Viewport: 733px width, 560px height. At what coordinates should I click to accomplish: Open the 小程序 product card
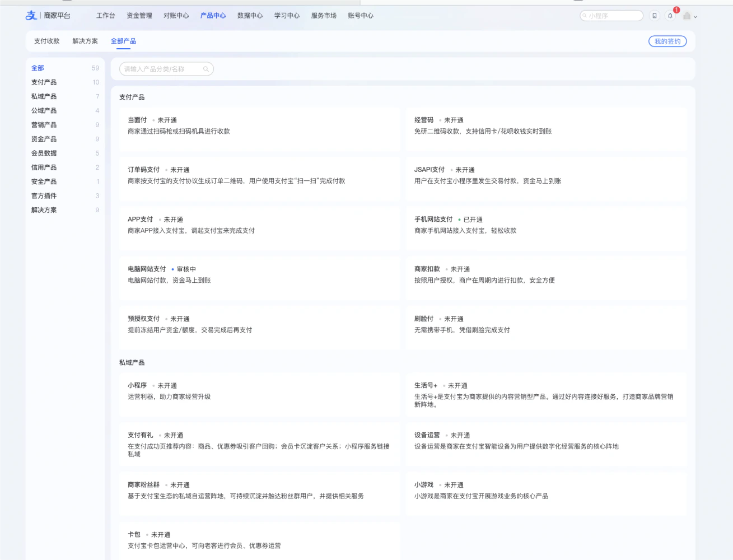[x=260, y=395]
